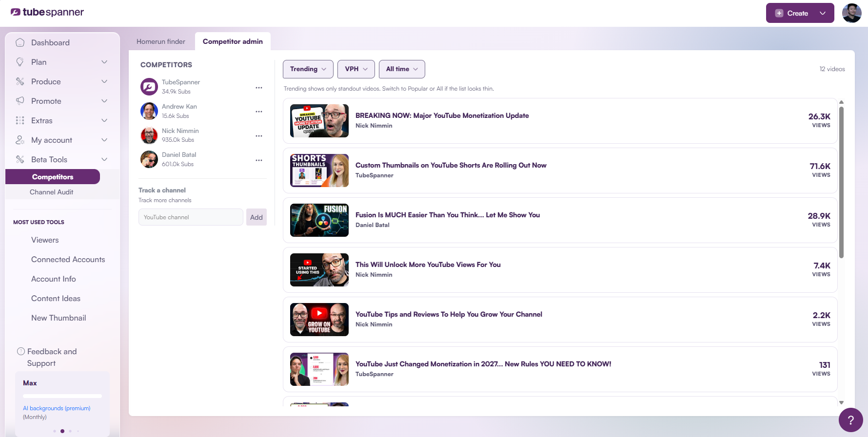
Task: Open options menu for Daniel Batal
Action: 259,160
